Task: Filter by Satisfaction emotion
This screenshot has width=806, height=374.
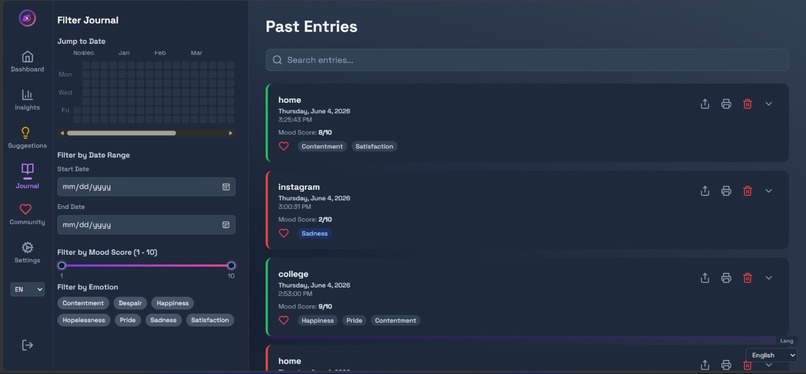Action: [x=210, y=320]
